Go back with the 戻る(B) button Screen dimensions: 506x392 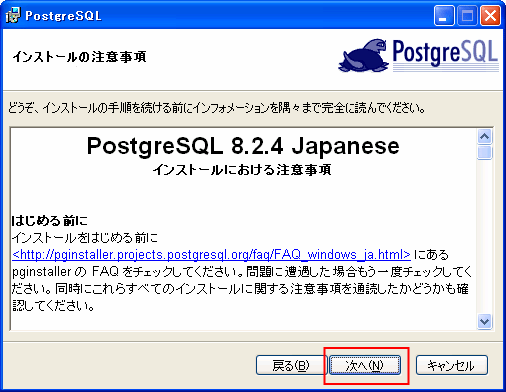[x=291, y=365]
